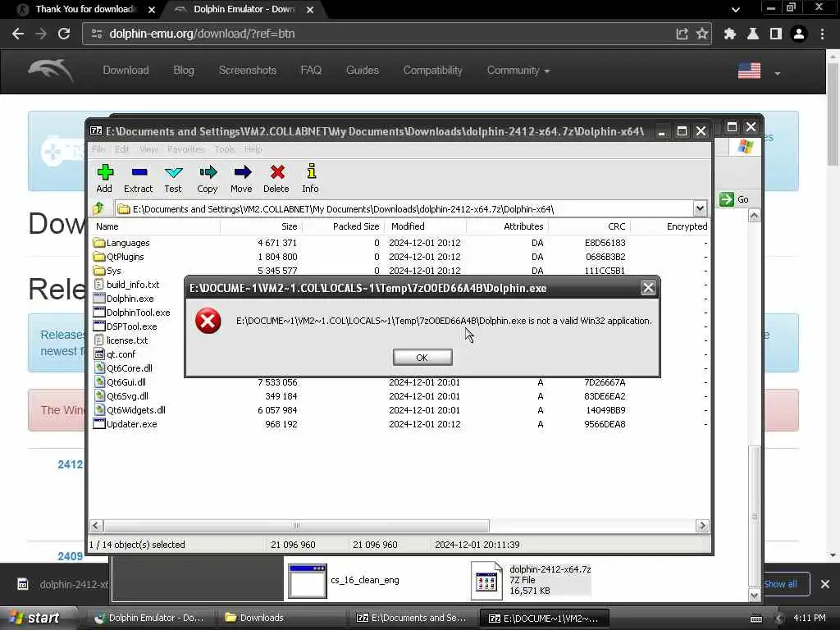
Task: Click Show all downloads in Chrome
Action: [x=781, y=584]
